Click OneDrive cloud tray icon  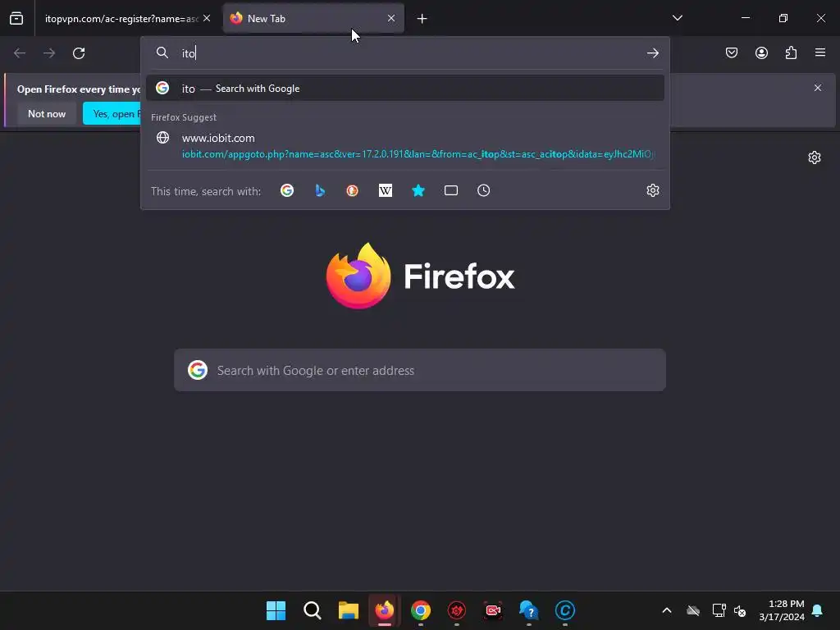click(x=693, y=610)
